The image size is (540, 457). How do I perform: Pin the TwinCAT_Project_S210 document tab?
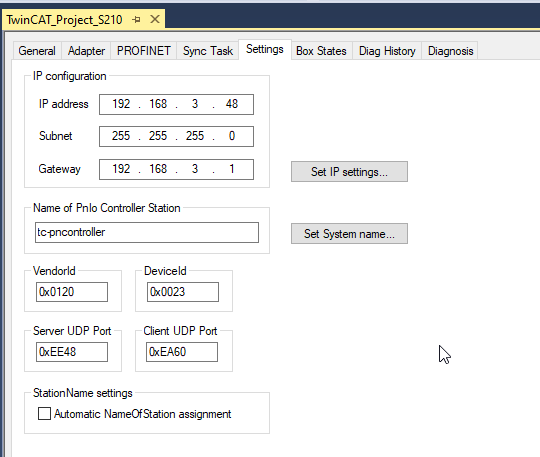tap(136, 20)
